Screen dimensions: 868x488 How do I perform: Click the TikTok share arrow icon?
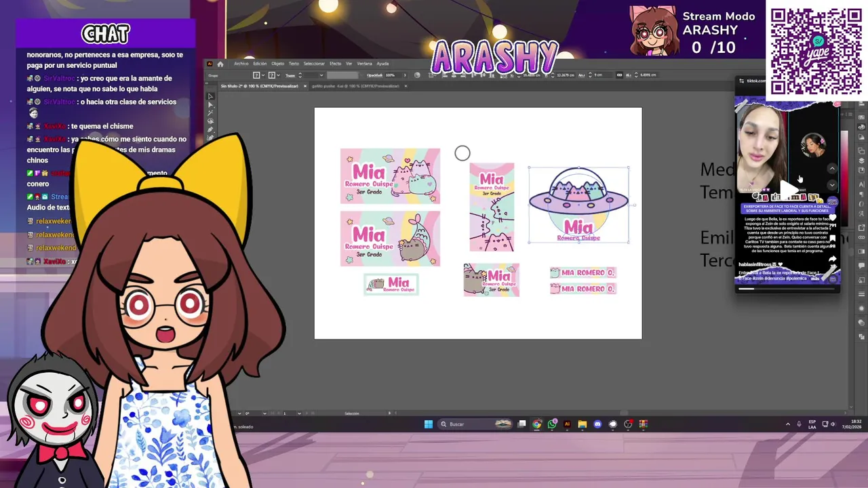pyautogui.click(x=832, y=259)
